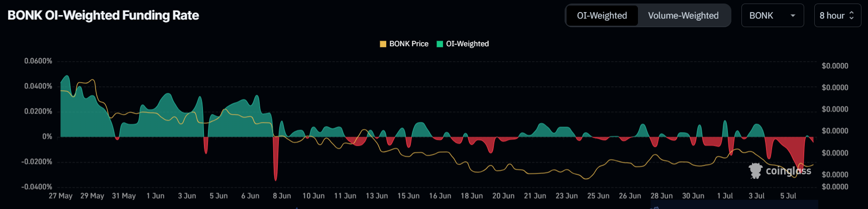This screenshot has width=868, height=209.
Task: Click the 28 Jun date label
Action: click(x=662, y=195)
